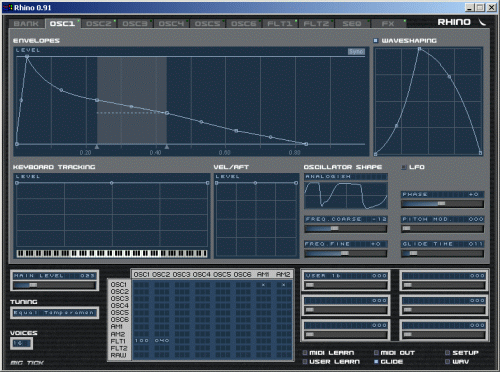This screenshot has width=500, height=372.
Task: Click the X cell in OSC1 row, AM1 column
Action: click(x=263, y=285)
